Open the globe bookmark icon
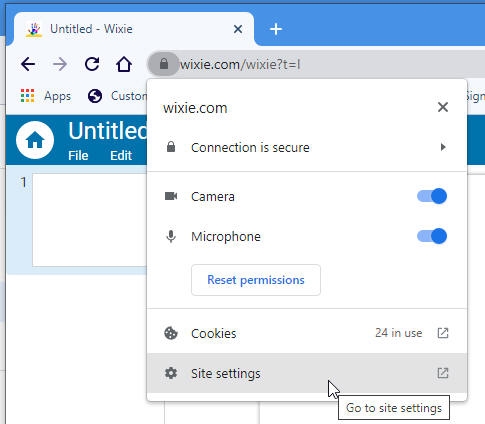Image resolution: width=485 pixels, height=424 pixels. tap(95, 96)
